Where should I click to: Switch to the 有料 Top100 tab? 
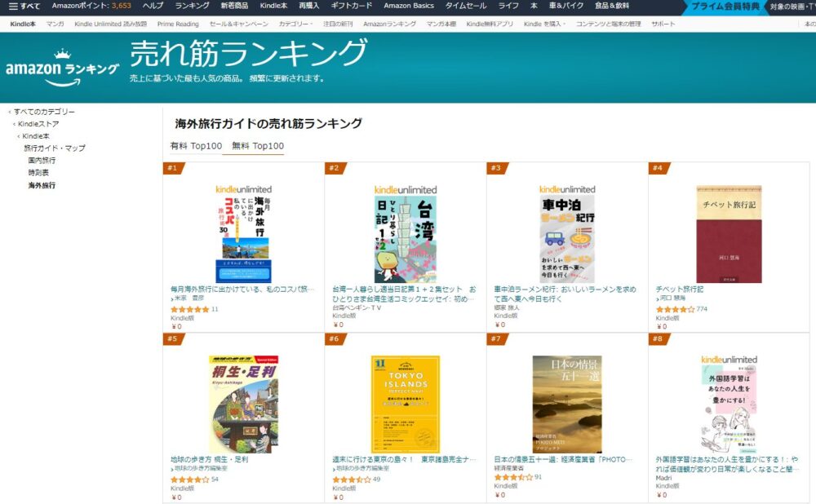196,146
